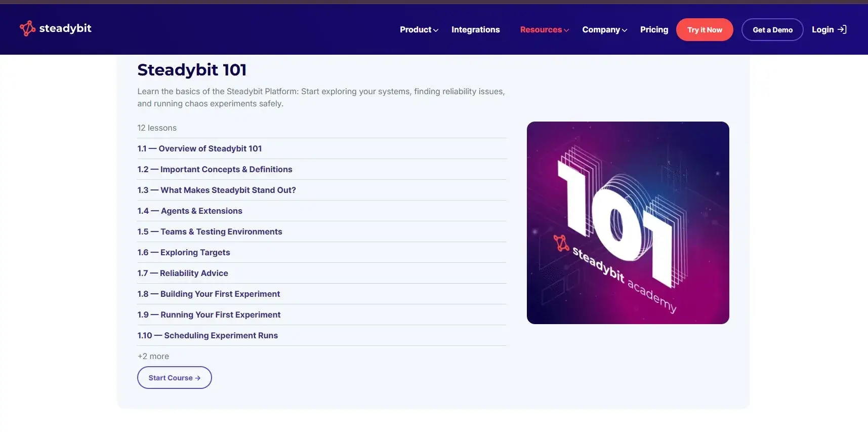Click the Get a Demo button
Screen dimensions: 868x432
(772, 29)
